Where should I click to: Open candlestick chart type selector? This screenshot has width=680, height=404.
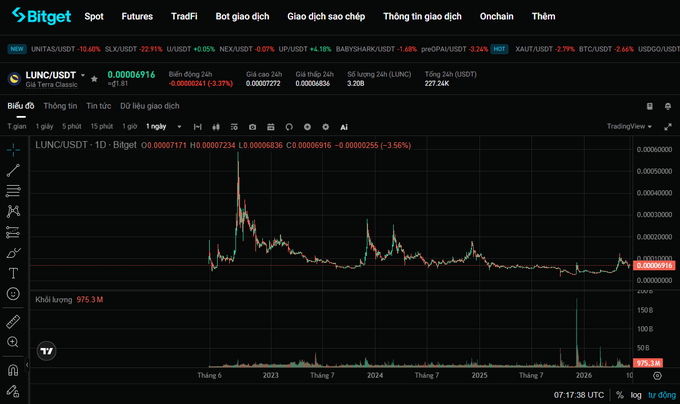(x=216, y=127)
